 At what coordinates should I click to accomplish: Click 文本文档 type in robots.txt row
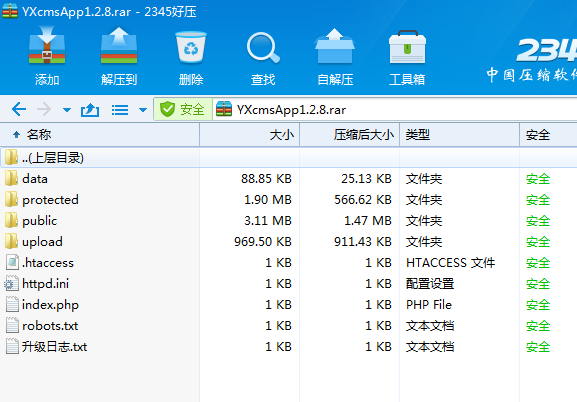[430, 326]
